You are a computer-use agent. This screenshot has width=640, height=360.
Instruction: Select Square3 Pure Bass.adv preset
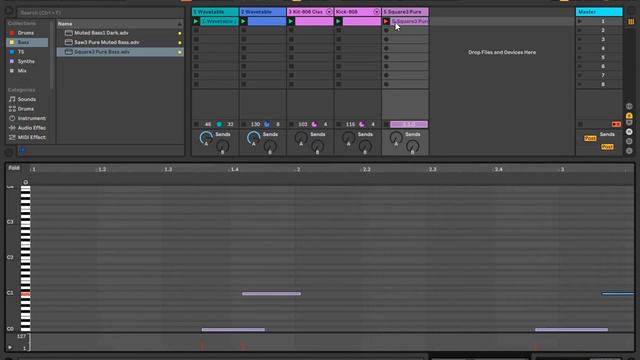pyautogui.click(x=120, y=52)
